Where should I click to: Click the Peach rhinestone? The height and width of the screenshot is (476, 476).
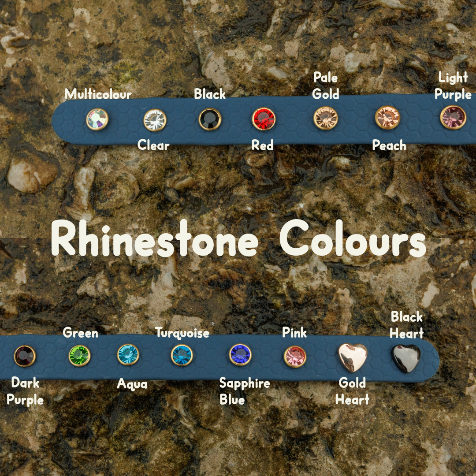387,117
